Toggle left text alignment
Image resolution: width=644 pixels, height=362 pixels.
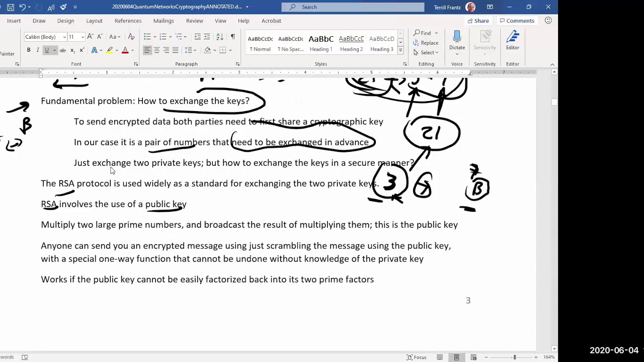click(x=147, y=50)
